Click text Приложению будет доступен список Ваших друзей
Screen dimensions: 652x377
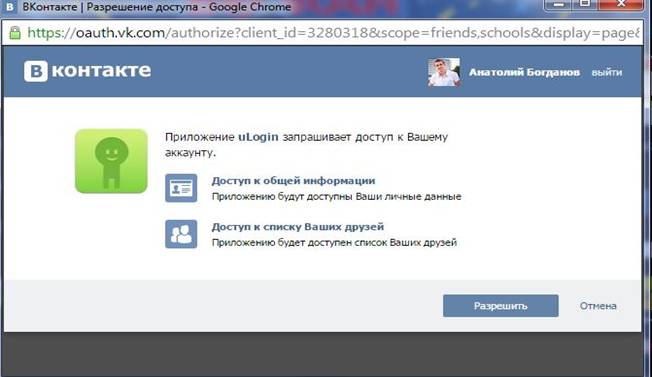pos(334,242)
